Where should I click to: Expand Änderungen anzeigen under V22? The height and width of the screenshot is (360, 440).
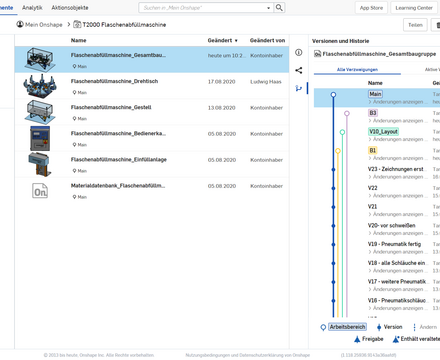tap(398, 195)
